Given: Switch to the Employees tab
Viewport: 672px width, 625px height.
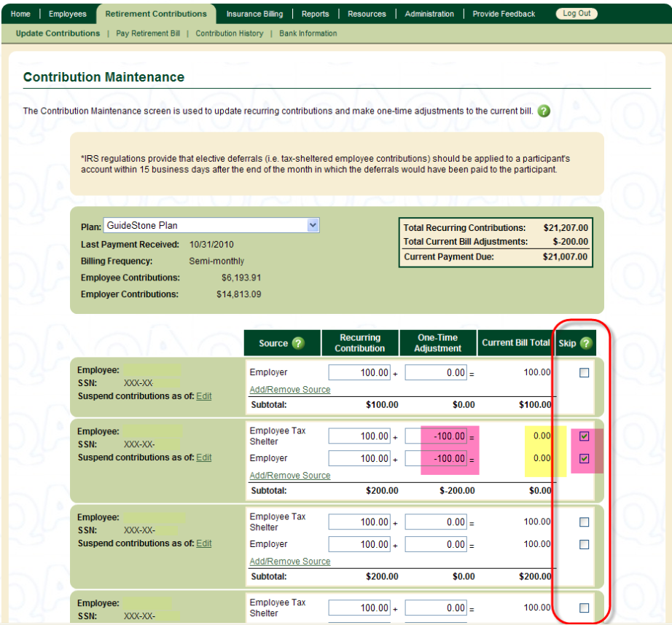Looking at the screenshot, I should tap(67, 14).
